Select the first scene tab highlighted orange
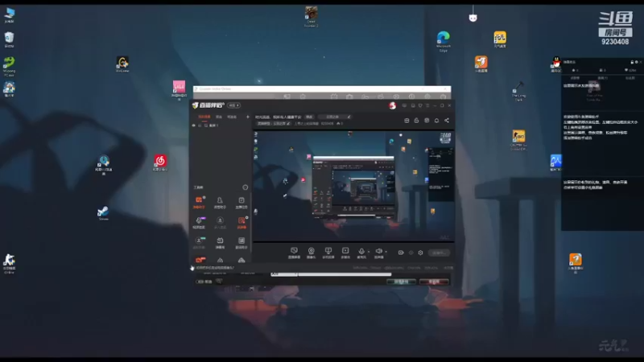 point(204,117)
